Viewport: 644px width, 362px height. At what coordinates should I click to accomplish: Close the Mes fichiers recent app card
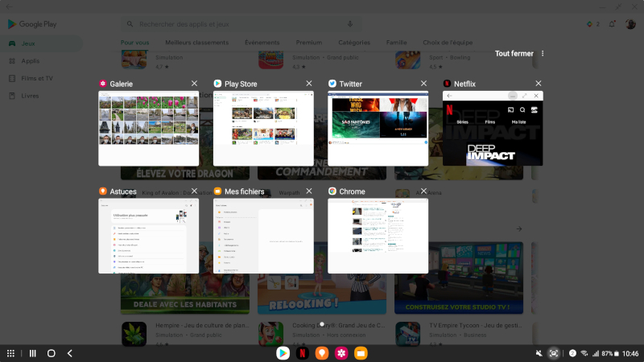[x=309, y=191]
